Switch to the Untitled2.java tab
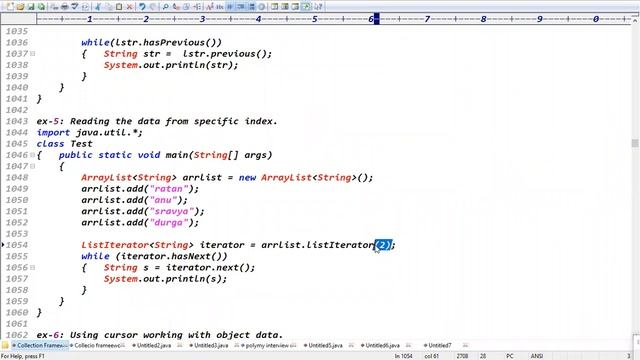Screen dimensions: 640x360 pyautogui.click(x=154, y=345)
